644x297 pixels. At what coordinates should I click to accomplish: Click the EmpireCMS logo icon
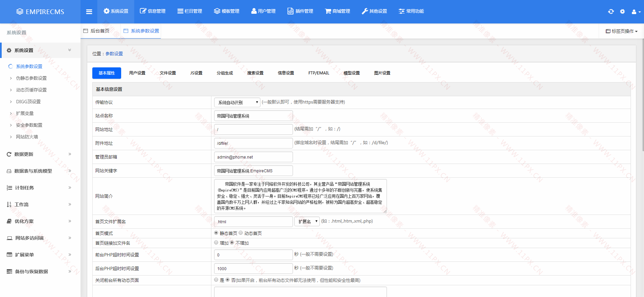pyautogui.click(x=20, y=12)
